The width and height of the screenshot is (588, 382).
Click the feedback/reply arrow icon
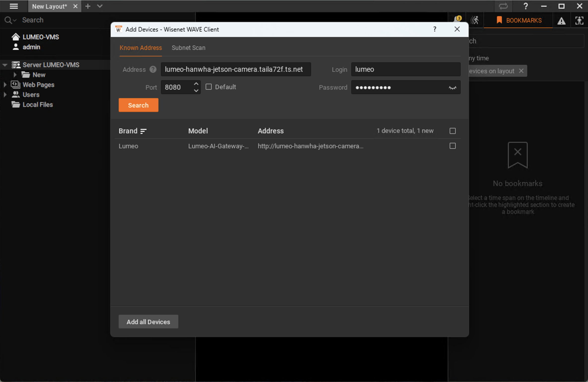tap(504, 6)
